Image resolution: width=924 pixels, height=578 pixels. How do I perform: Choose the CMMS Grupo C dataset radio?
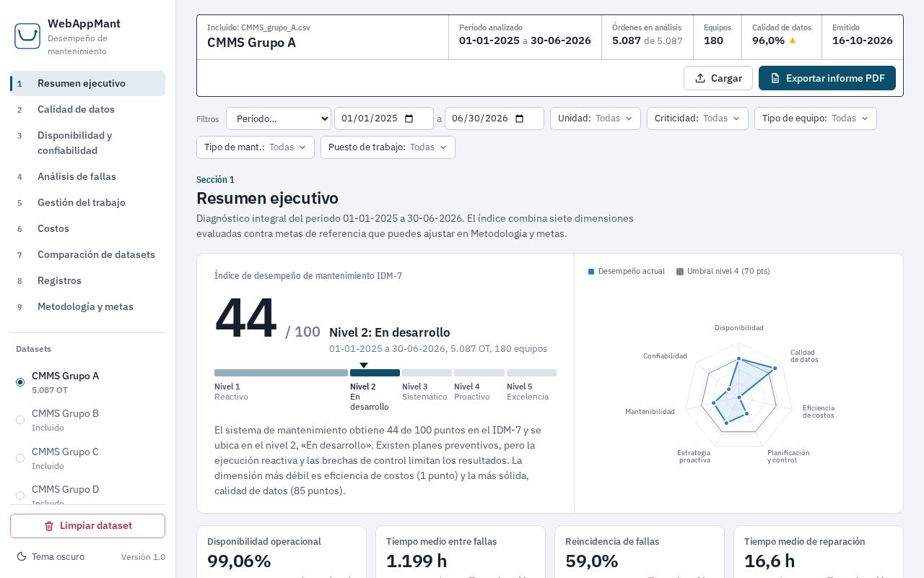[20, 458]
